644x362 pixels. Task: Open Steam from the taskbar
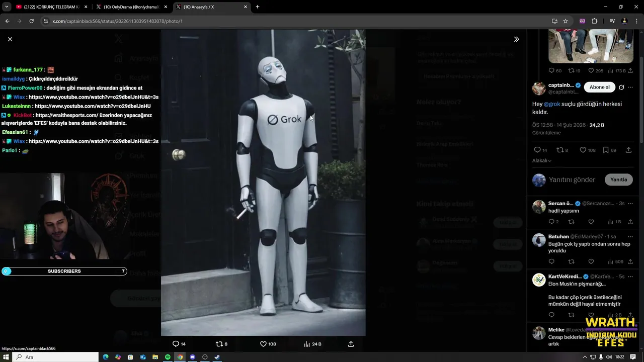(217, 357)
